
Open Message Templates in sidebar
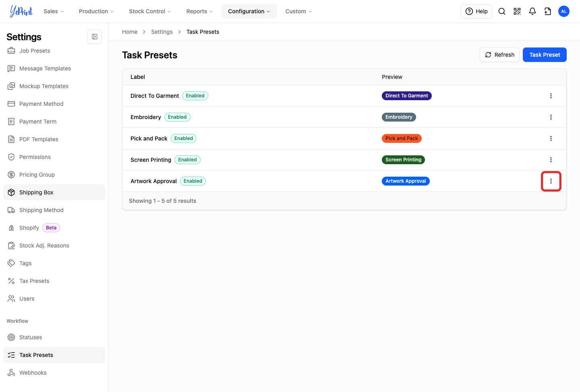[54, 68]
